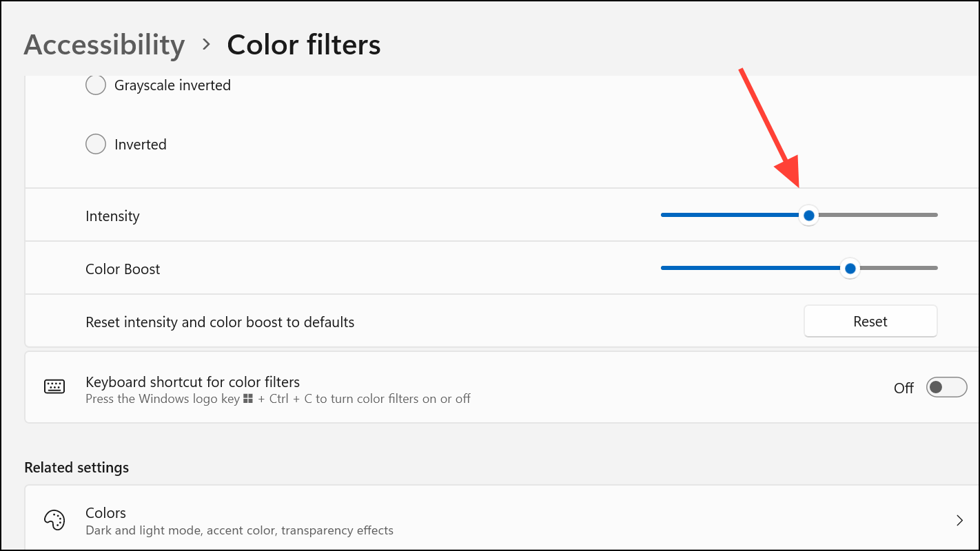Click the gray end of the Color Boost track
The height and width of the screenshot is (551, 980).
coord(899,268)
